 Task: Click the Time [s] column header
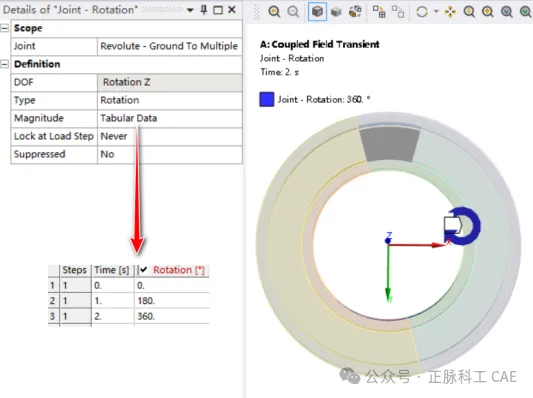112,270
